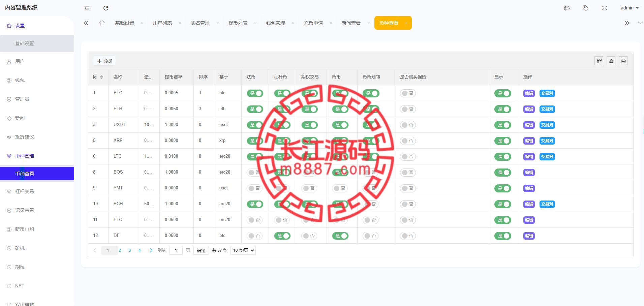Toggle 是否购买保险 switch for EOS row
This screenshot has width=644, height=306.
click(408, 173)
